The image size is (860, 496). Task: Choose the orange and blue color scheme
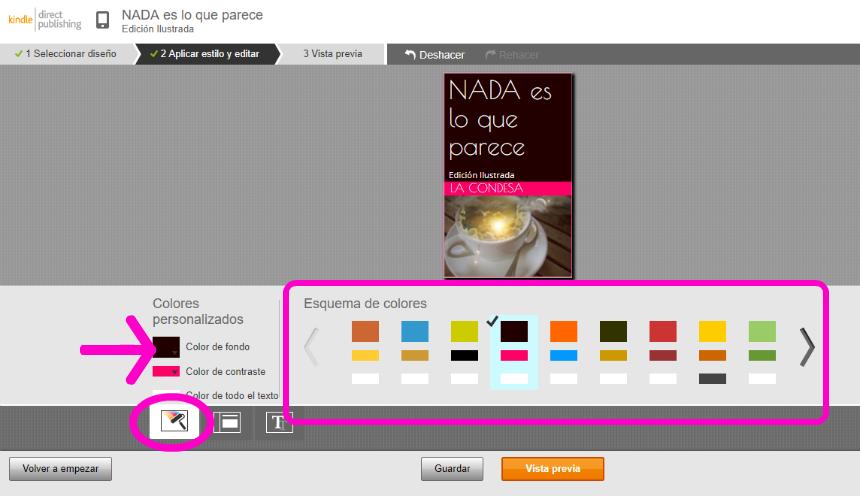tap(563, 352)
